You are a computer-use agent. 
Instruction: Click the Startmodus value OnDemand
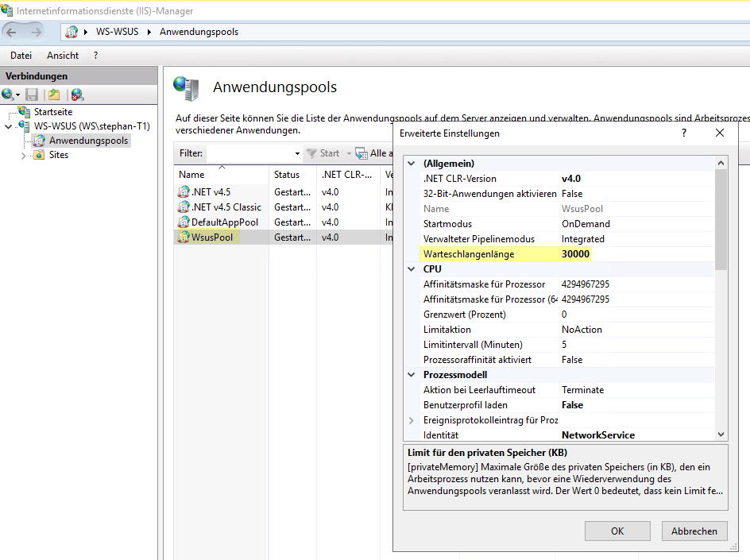tap(586, 224)
